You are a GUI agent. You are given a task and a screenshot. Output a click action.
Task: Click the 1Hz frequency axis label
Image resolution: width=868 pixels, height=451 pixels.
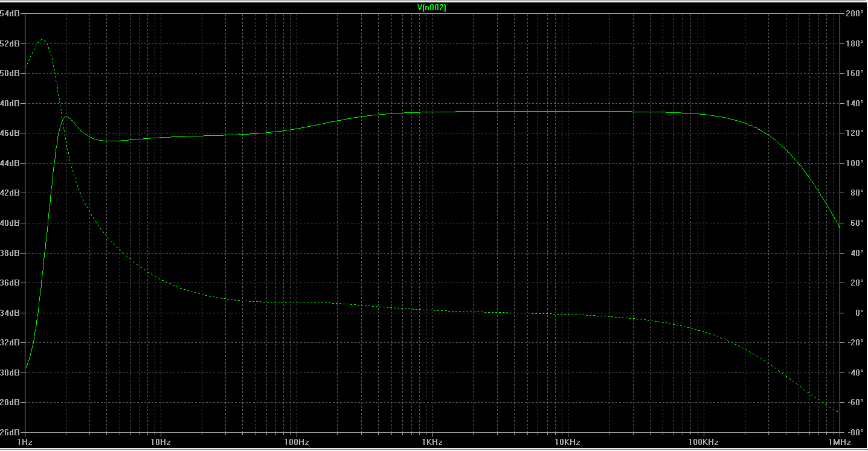tap(25, 442)
